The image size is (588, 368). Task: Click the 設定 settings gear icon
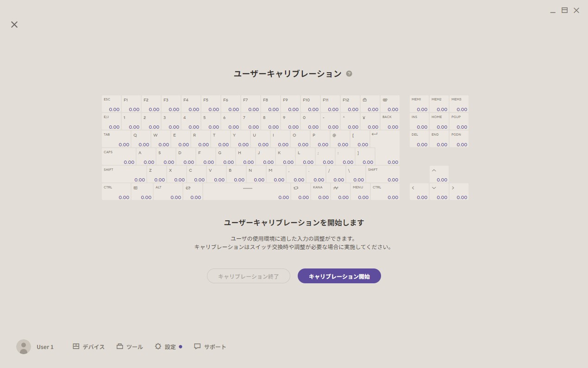[159, 346]
